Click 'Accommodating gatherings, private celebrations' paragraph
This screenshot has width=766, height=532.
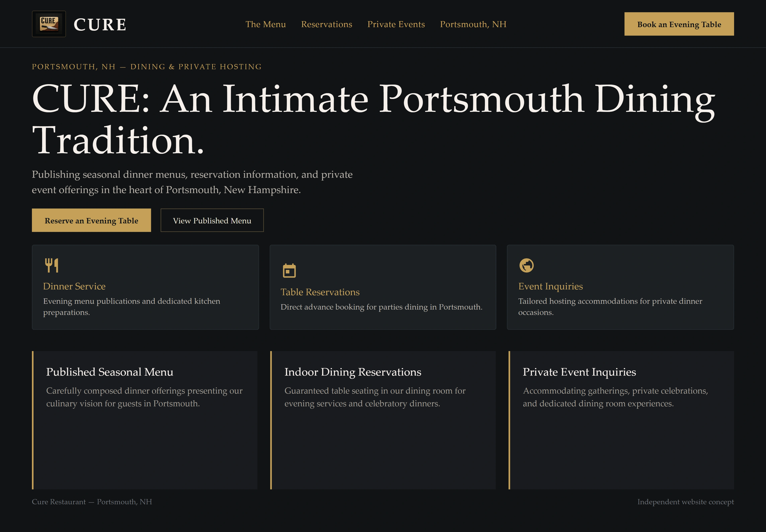[x=615, y=397]
